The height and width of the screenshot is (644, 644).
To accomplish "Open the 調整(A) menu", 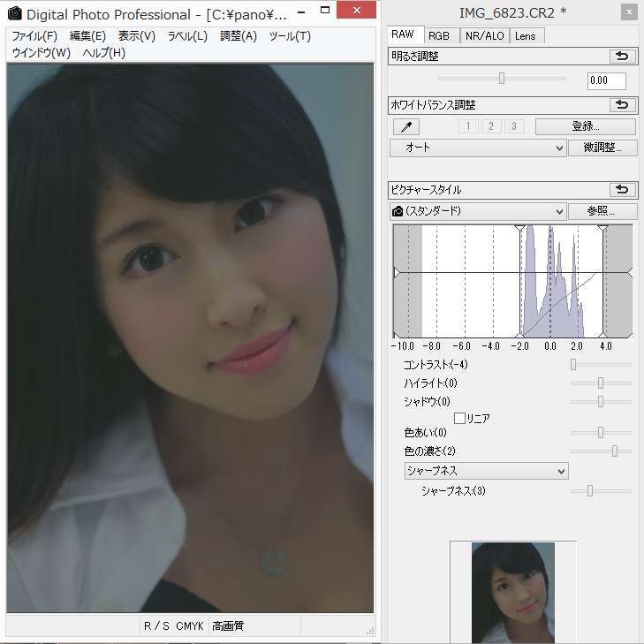I will (239, 36).
